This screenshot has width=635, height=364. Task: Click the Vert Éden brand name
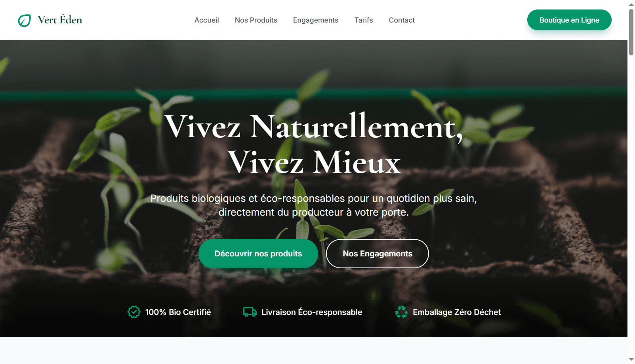60,20
